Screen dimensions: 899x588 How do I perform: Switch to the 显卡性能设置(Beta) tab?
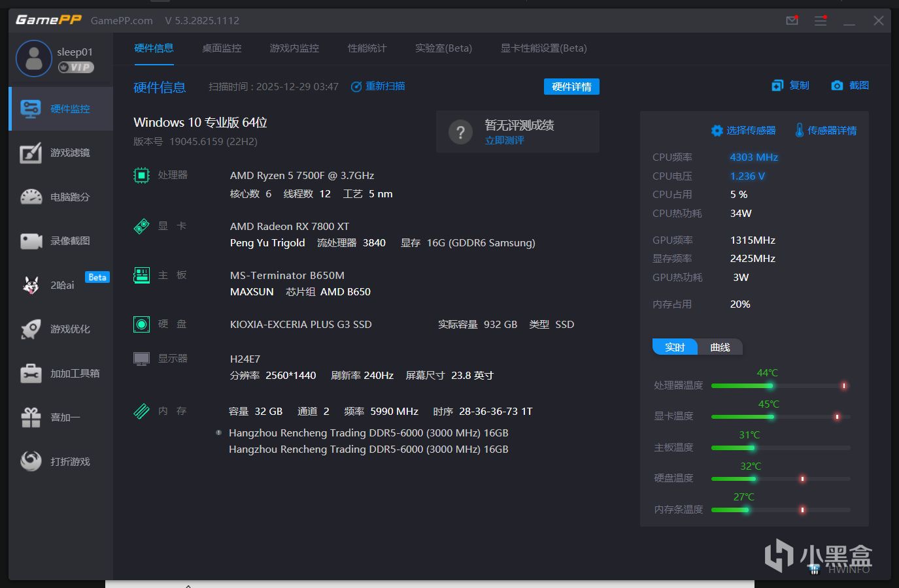click(543, 48)
